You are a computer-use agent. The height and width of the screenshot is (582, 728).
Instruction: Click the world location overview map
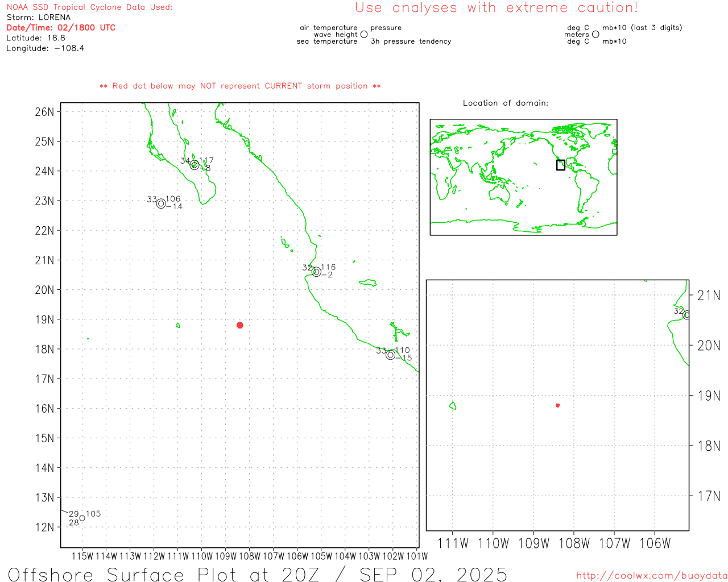pos(523,177)
